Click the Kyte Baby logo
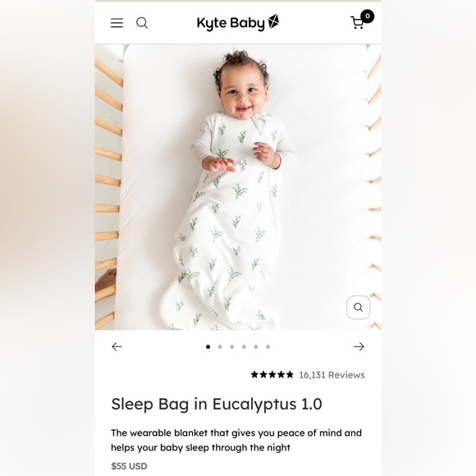 tap(238, 23)
